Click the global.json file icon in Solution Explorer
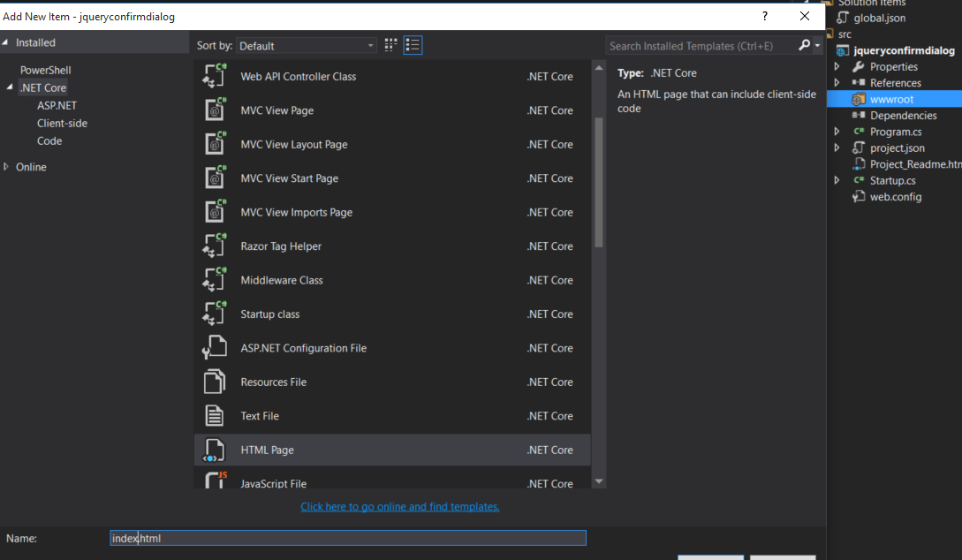This screenshot has height=560, width=962. 843,18
